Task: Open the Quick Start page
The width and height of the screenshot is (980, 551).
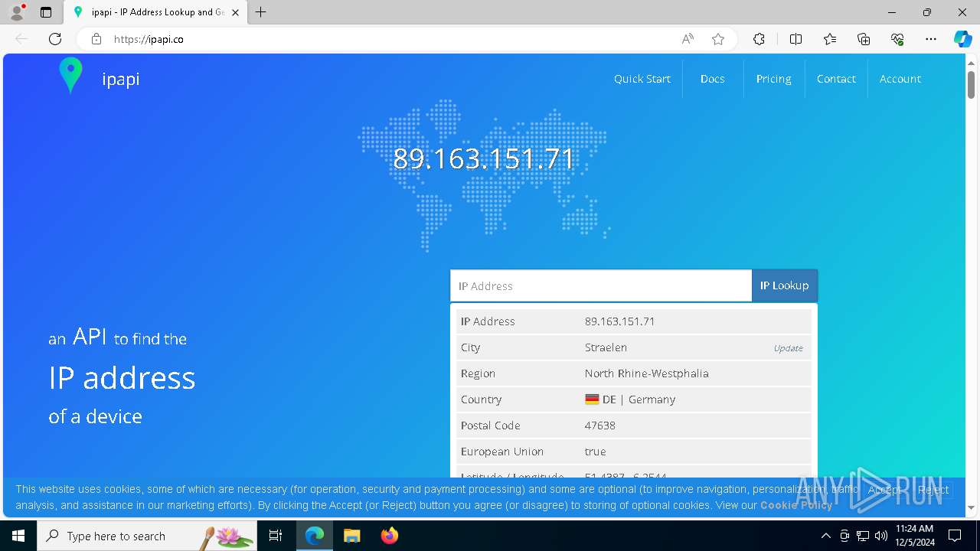Action: tap(642, 79)
